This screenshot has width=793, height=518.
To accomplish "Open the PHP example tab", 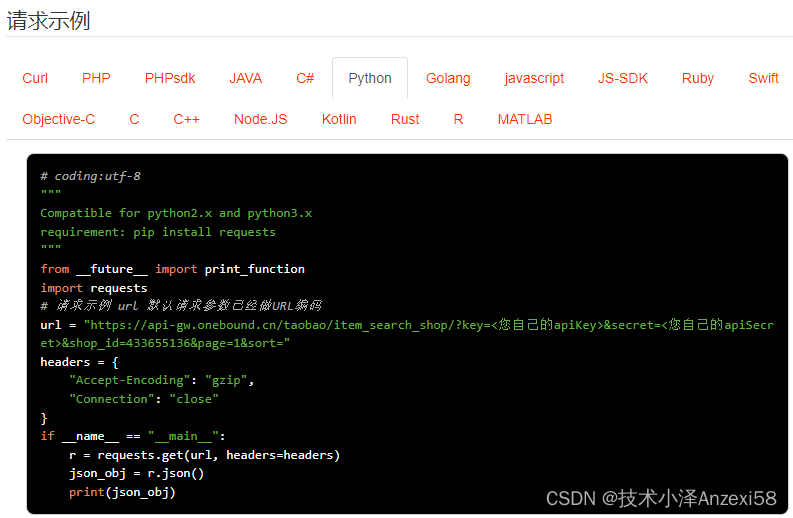I will coord(96,78).
